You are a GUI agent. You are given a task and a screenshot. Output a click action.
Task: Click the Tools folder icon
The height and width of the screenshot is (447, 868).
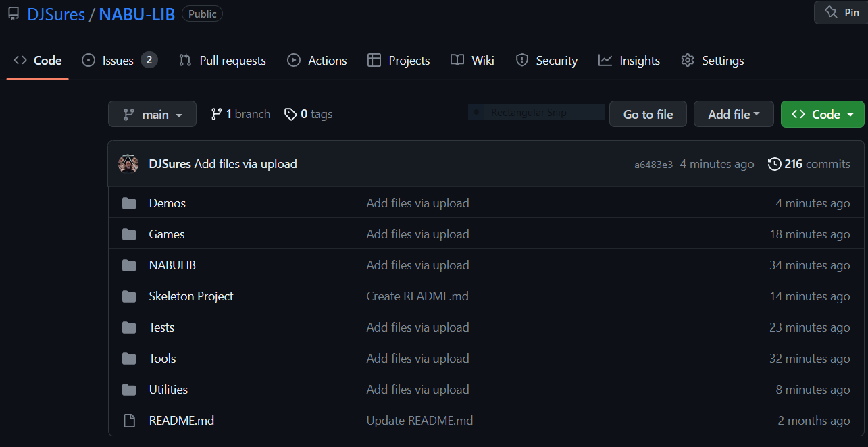point(129,359)
